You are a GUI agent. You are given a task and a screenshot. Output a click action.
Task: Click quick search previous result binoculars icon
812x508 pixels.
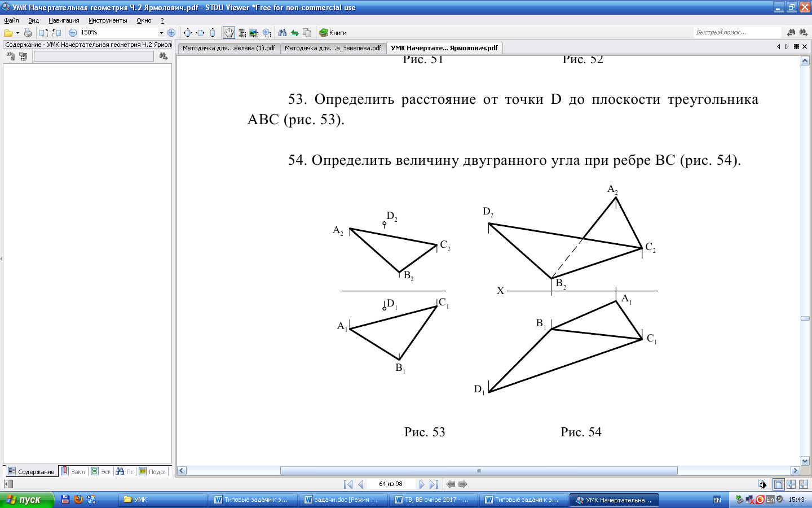(x=791, y=32)
